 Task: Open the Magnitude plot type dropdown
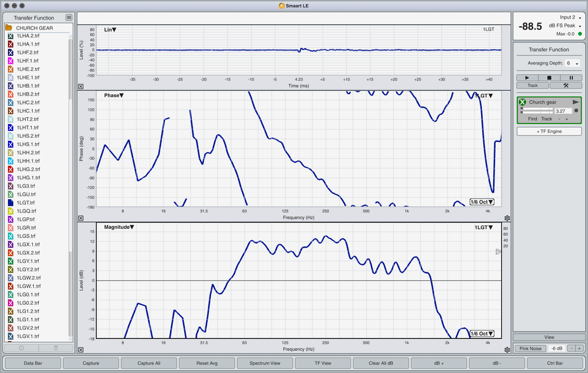click(x=119, y=227)
